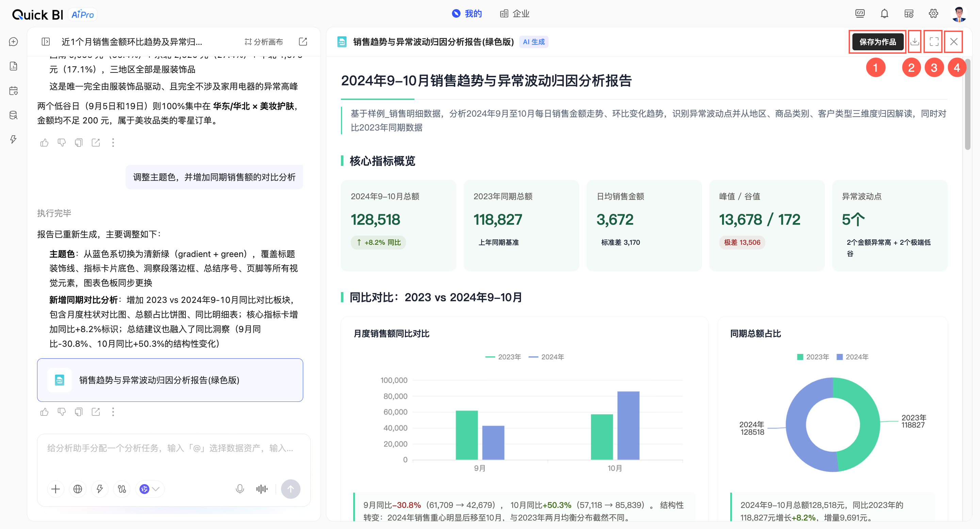Click the lightning icon in the input toolbar
980x529 pixels.
pyautogui.click(x=100, y=489)
